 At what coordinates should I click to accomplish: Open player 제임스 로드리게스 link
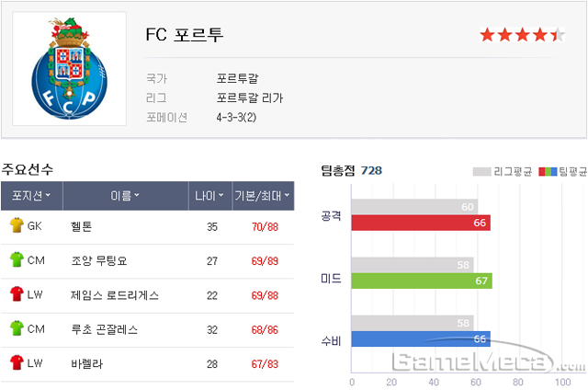115,295
